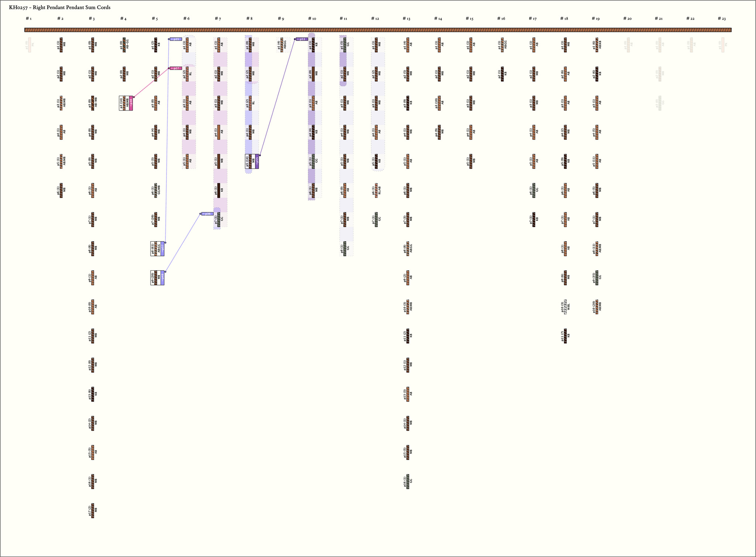
Task: Click the ←p35 link tag
Action: pos(176,39)
